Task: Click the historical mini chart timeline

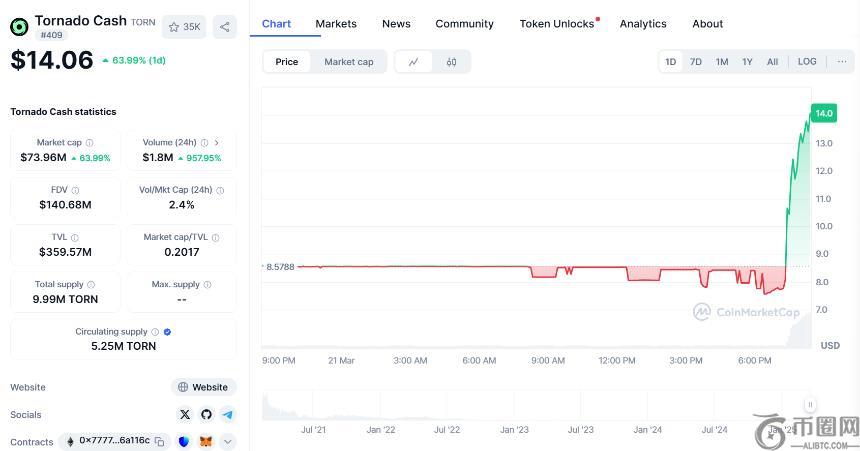Action: [x=535, y=406]
